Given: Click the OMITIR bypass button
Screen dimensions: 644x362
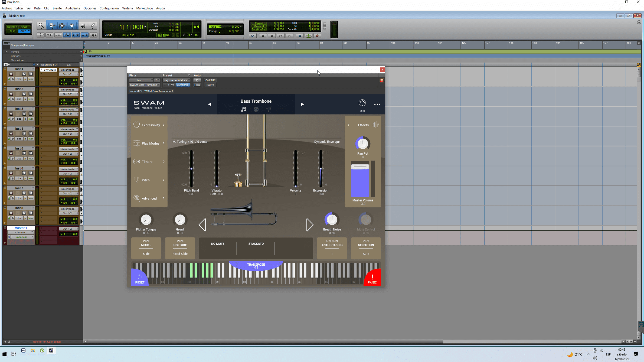Looking at the screenshot, I should coord(210,80).
